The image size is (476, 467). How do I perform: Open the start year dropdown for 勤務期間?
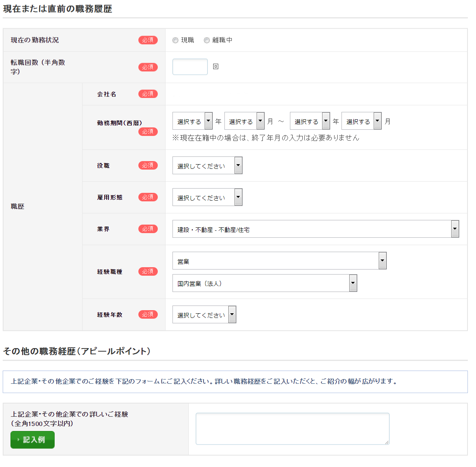click(193, 121)
